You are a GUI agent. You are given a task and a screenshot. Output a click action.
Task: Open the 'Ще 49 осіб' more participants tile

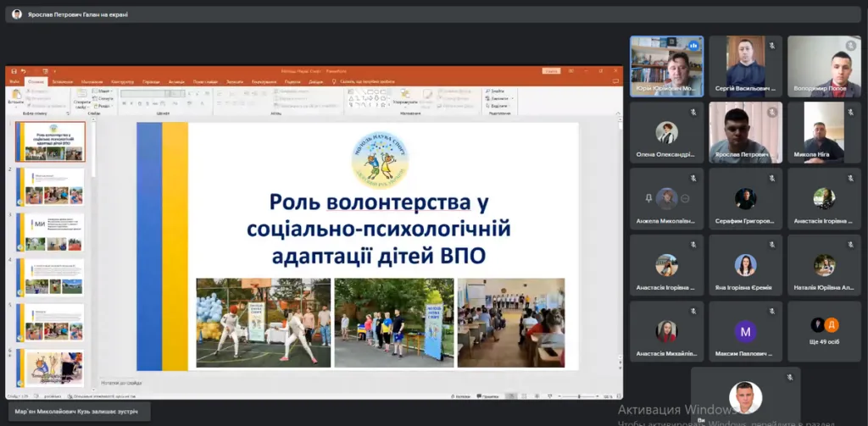(x=826, y=329)
